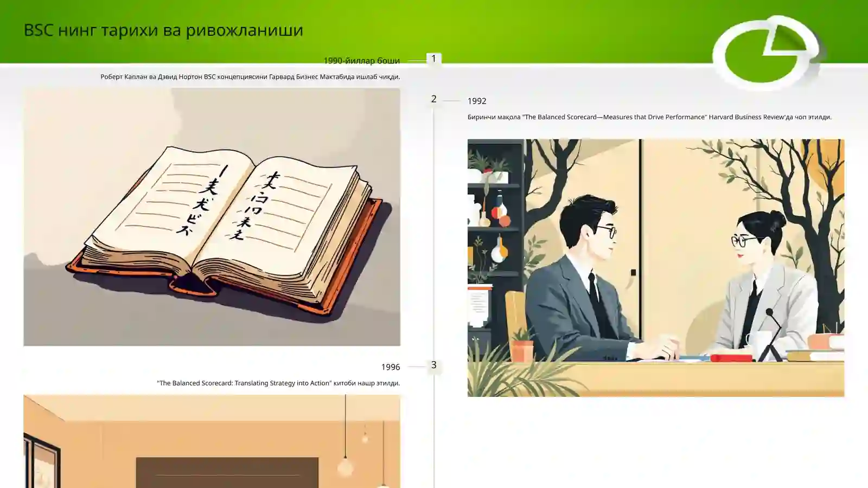Click the 'Translating Strategy into Action' book description
Image resolution: width=868 pixels, height=488 pixels.
pyautogui.click(x=278, y=383)
